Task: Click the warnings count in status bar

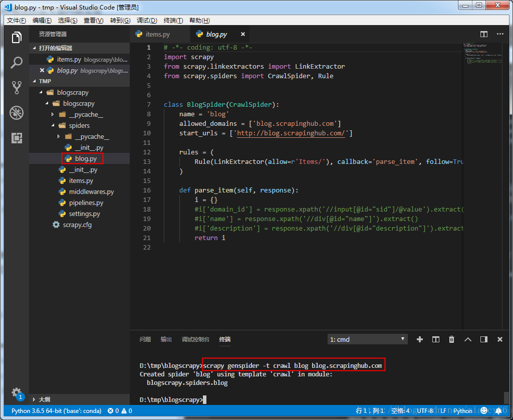Action: point(127,411)
